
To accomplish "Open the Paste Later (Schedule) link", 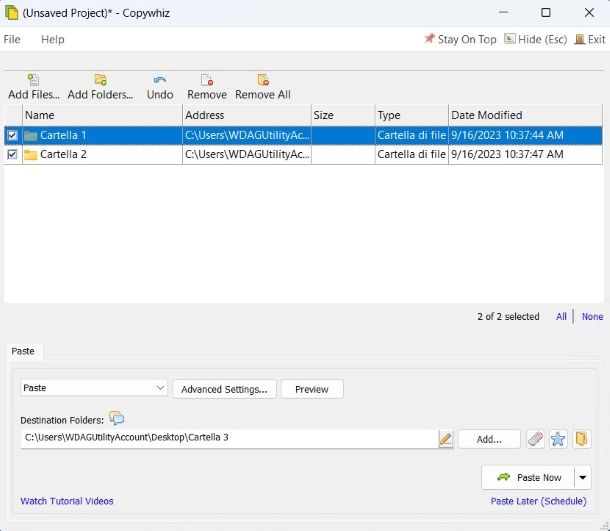I will [538, 501].
